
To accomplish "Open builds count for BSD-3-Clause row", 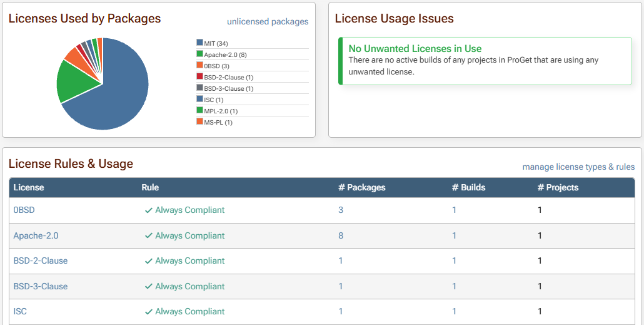I will (455, 286).
